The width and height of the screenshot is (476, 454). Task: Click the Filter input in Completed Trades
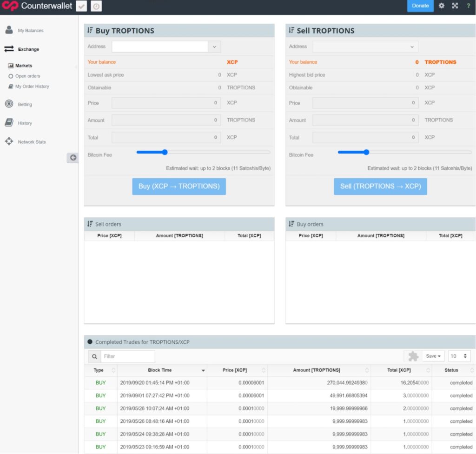point(128,356)
